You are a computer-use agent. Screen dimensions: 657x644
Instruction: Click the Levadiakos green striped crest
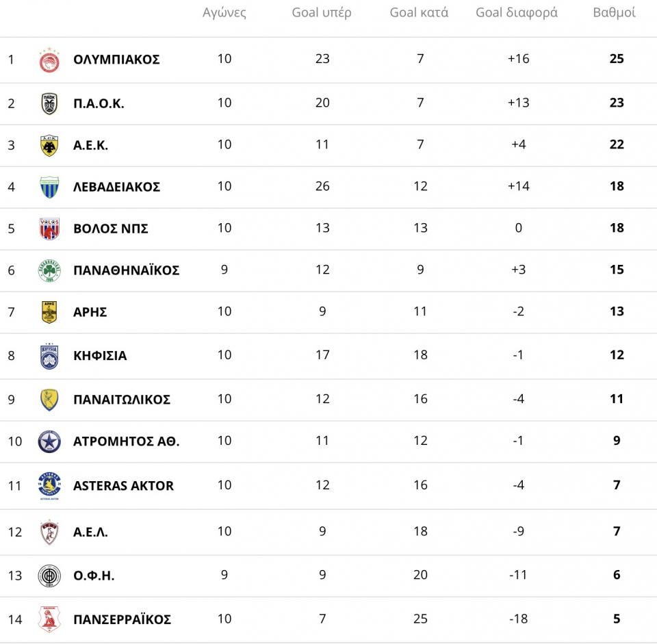tap(49, 187)
